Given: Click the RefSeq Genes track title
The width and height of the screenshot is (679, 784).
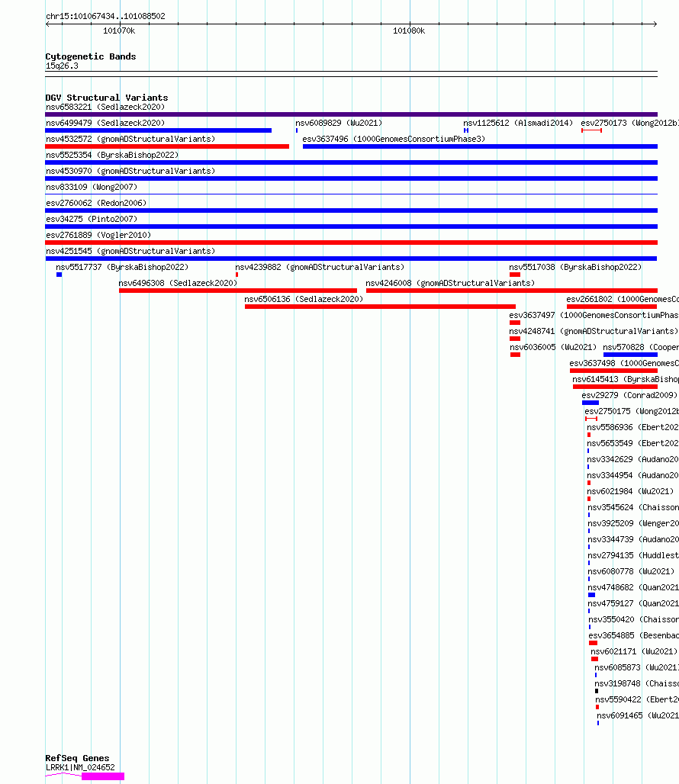Looking at the screenshot, I should [77, 758].
